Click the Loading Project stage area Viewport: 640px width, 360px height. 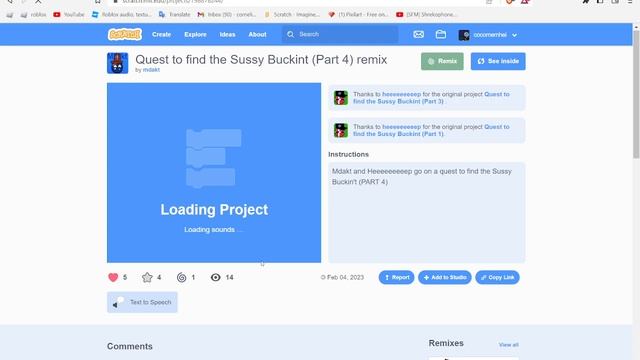[x=214, y=173]
